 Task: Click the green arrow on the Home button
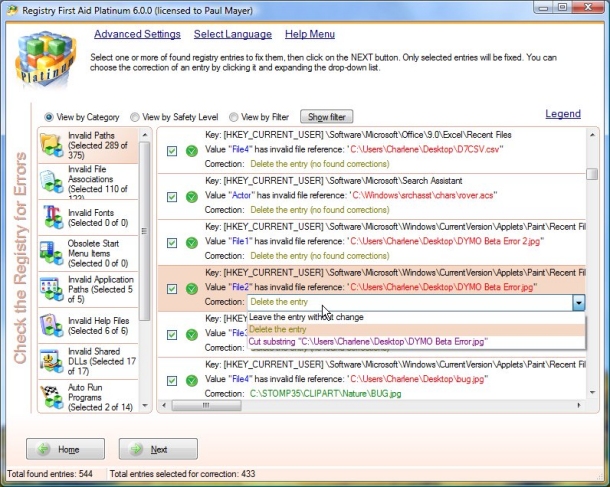[44, 449]
